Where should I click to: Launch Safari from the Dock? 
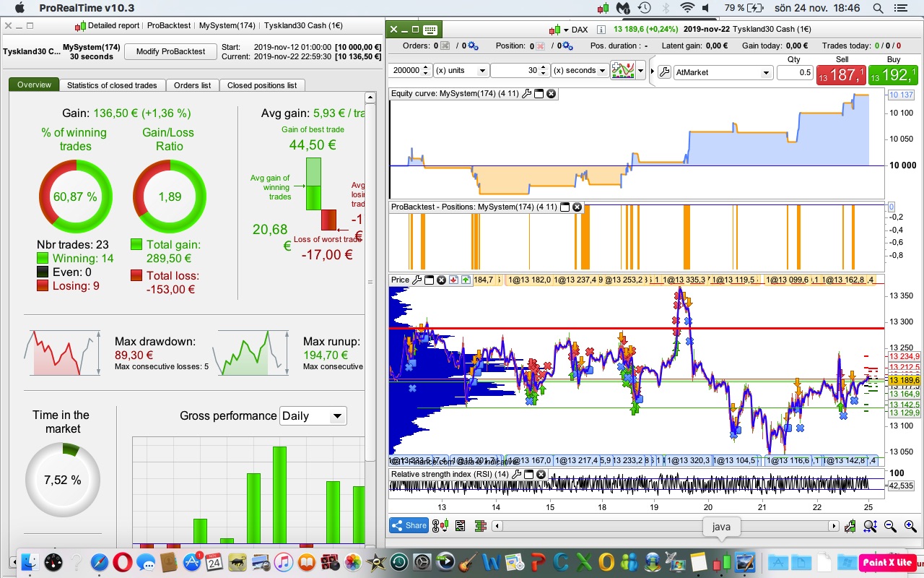click(x=100, y=561)
